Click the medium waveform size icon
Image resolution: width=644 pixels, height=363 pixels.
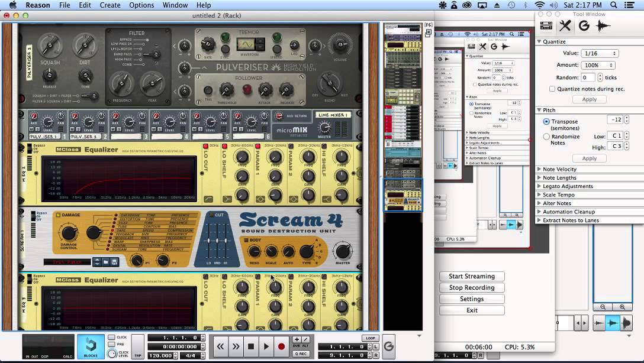[613, 323]
